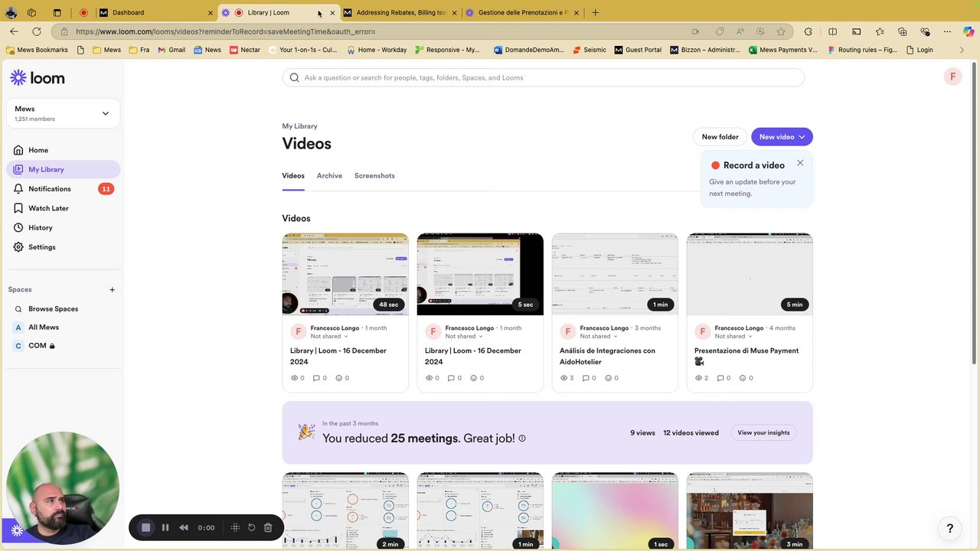Open the 48 sec video thumbnail

click(345, 274)
